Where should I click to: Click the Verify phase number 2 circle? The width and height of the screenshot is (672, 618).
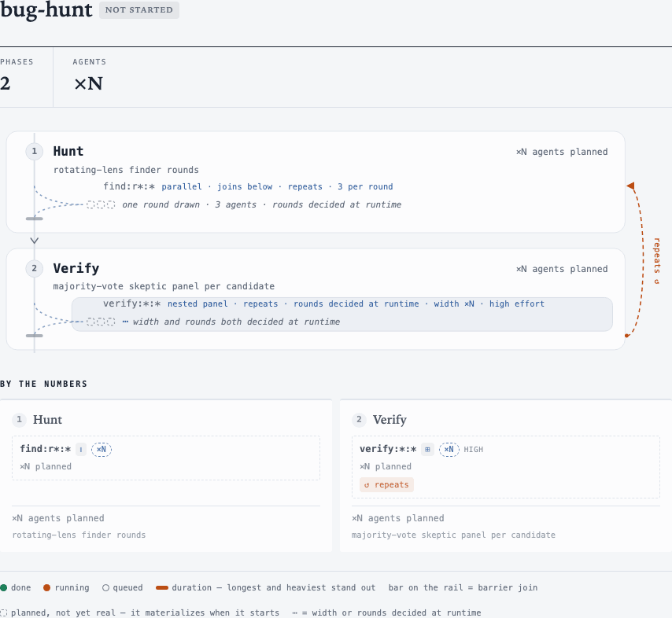point(35,269)
